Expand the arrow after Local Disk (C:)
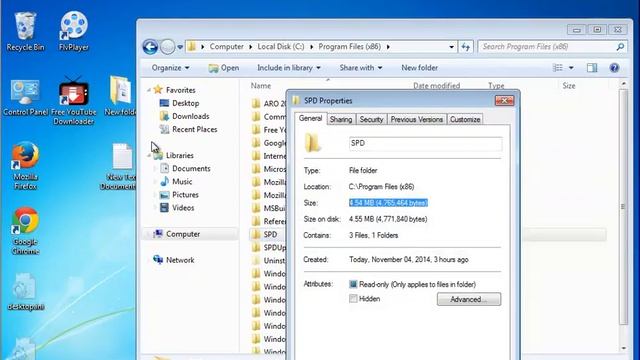This screenshot has width=640, height=360. (311, 47)
